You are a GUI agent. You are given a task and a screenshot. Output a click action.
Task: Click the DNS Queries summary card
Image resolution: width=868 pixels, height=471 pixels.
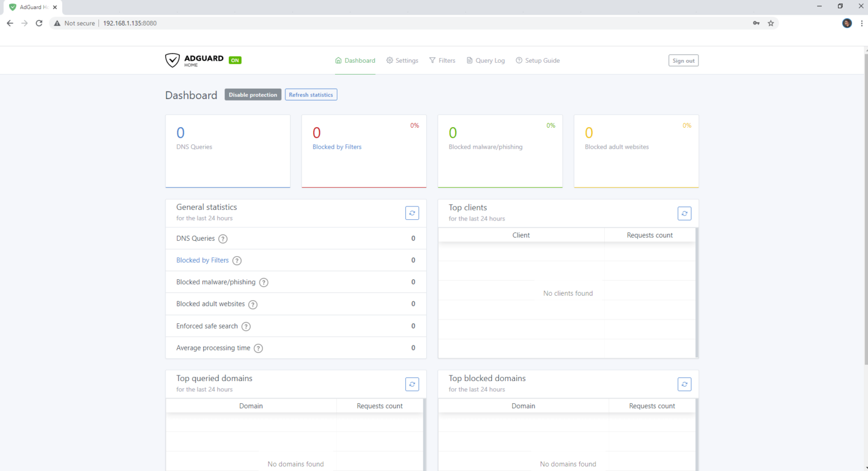[x=228, y=151]
